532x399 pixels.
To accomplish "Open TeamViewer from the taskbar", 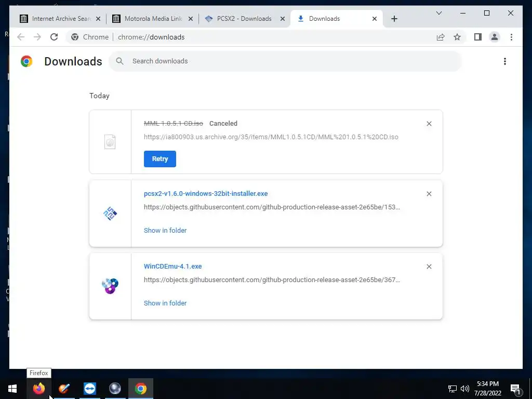I will pos(89,389).
